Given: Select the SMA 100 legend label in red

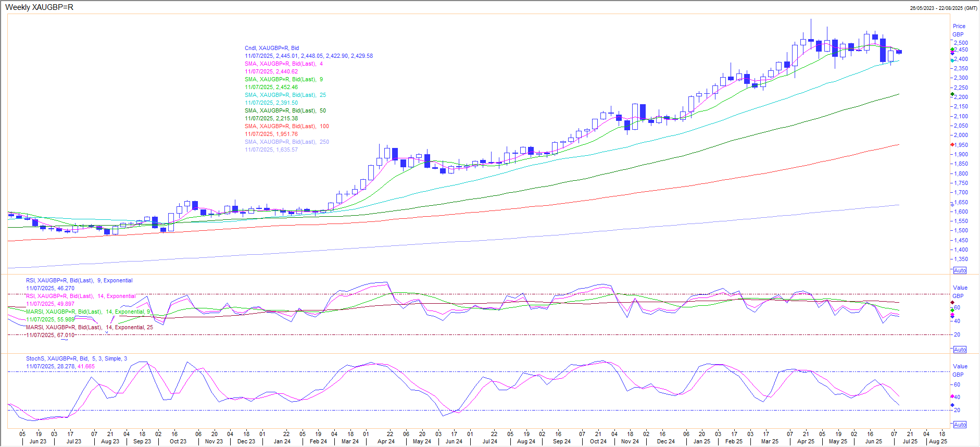Looking at the screenshot, I should 287,126.
